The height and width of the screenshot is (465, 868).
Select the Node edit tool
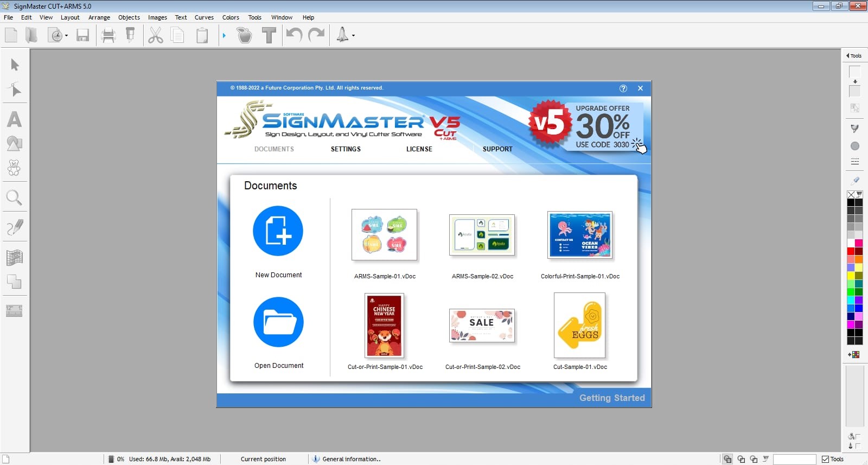pos(15,90)
